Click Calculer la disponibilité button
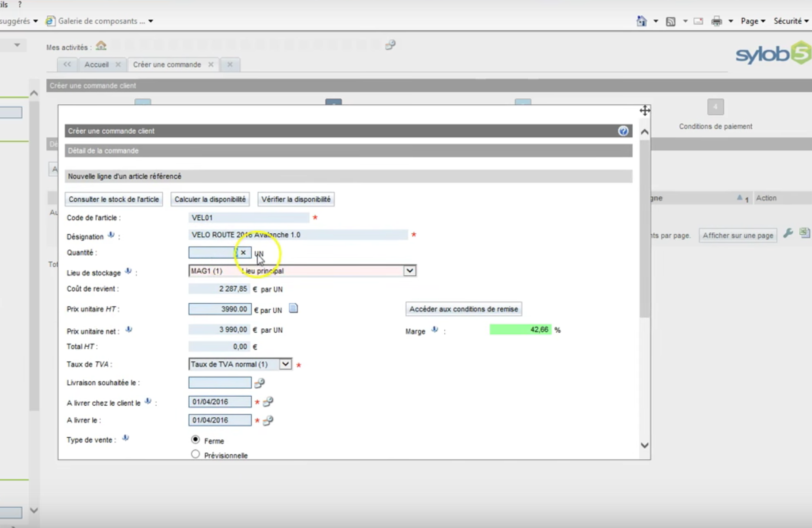The image size is (812, 528). pos(210,199)
